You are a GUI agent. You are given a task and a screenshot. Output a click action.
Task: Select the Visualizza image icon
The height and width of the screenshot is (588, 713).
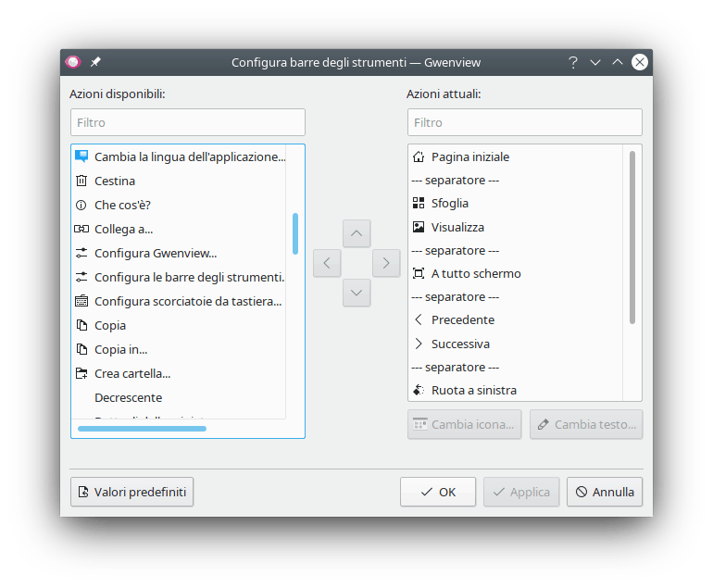click(419, 227)
